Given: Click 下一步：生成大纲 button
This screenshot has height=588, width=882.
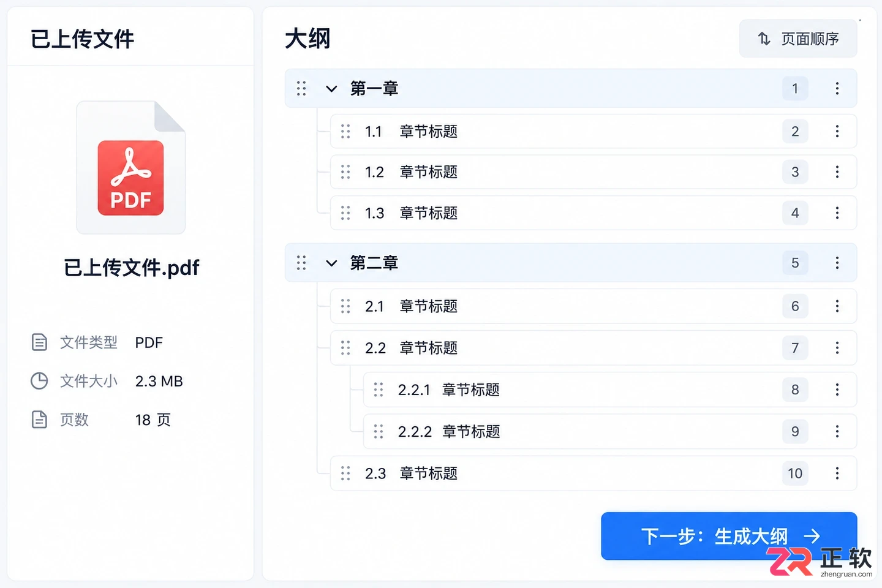Looking at the screenshot, I should click(x=729, y=536).
